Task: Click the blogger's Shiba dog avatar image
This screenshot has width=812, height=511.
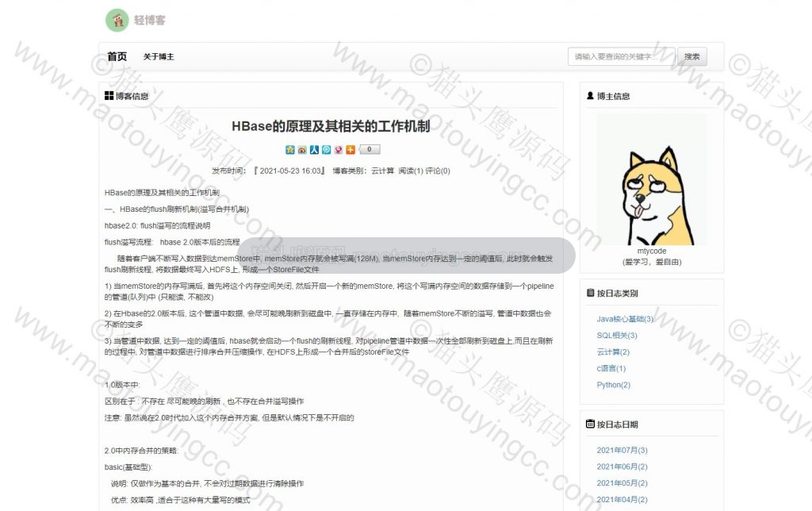Action: click(x=652, y=179)
